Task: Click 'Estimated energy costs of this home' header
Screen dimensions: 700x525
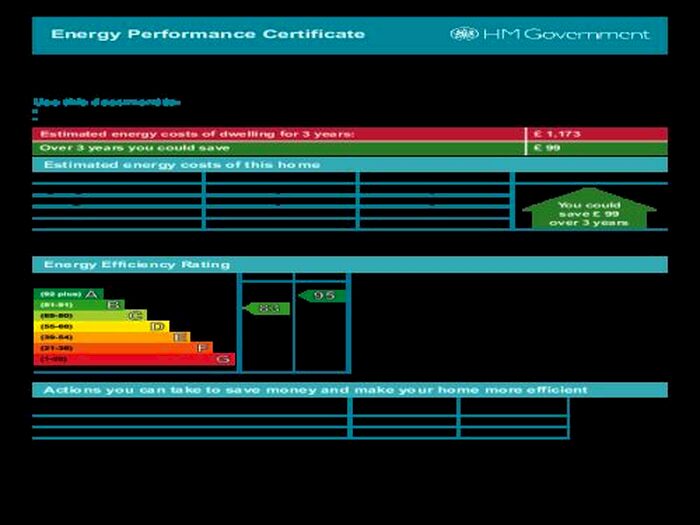Action: [x=182, y=164]
